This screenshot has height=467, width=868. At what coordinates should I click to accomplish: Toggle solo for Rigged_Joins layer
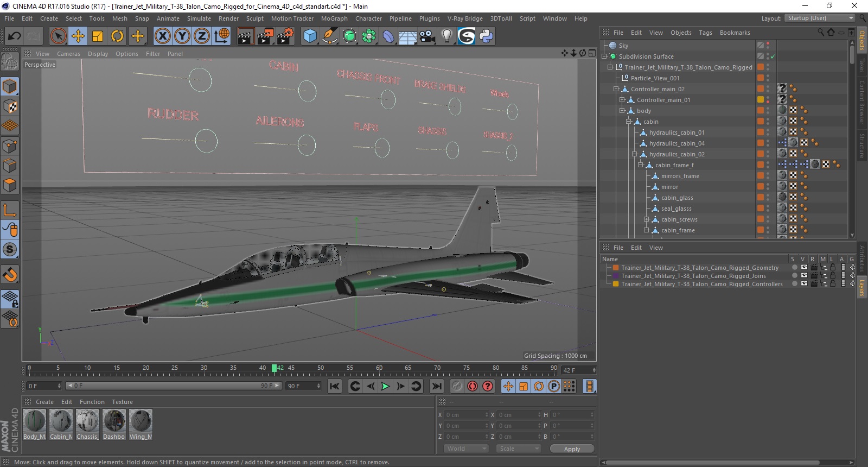(794, 276)
